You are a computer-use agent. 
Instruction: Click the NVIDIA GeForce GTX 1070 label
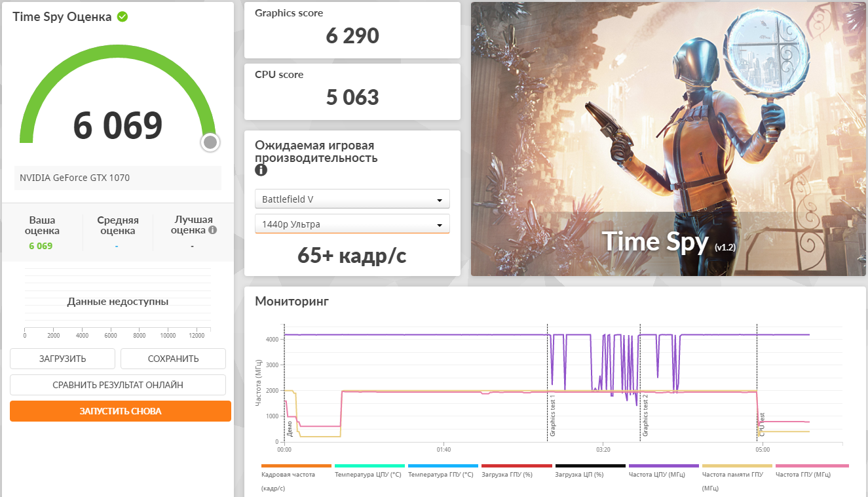(75, 178)
